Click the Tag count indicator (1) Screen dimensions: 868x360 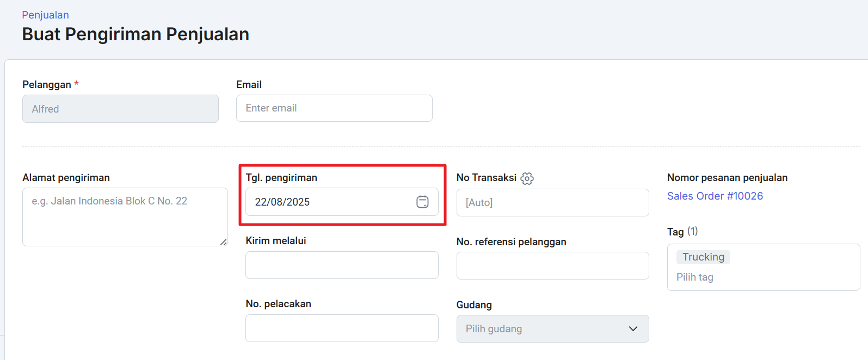[x=692, y=231]
